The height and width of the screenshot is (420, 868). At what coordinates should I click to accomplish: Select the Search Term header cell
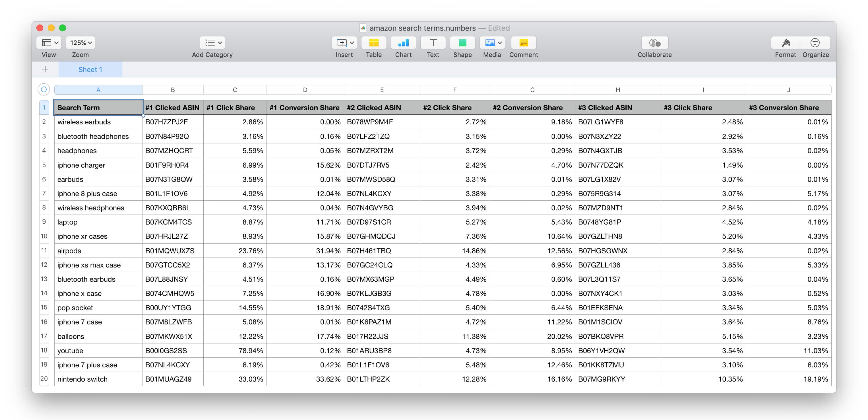point(98,108)
